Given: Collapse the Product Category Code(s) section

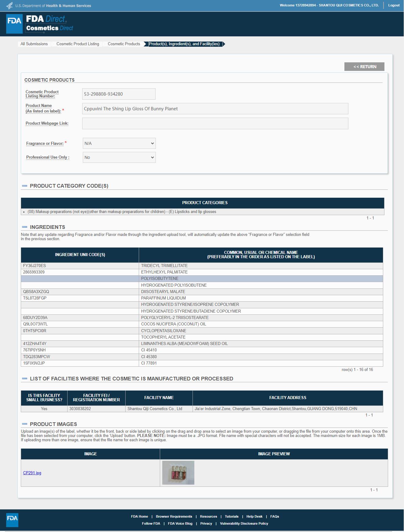Looking at the screenshot, I should [25, 186].
